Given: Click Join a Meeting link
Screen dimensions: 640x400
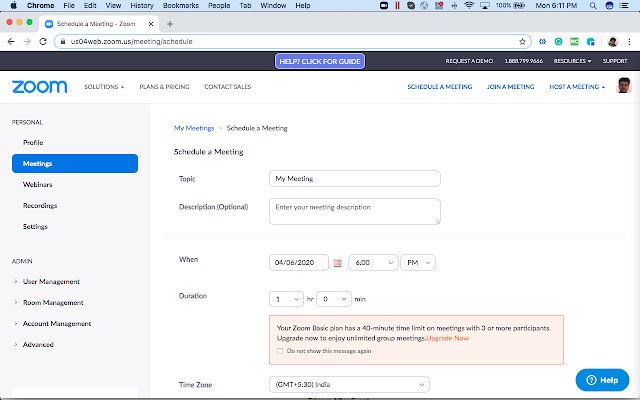Looking at the screenshot, I should [x=510, y=87].
